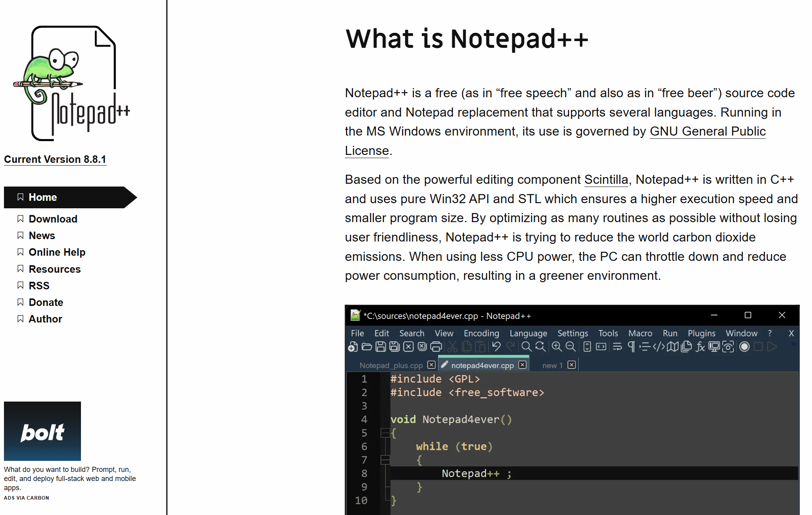Click the Stop Recording square icon
The height and width of the screenshot is (515, 812).
point(758,347)
